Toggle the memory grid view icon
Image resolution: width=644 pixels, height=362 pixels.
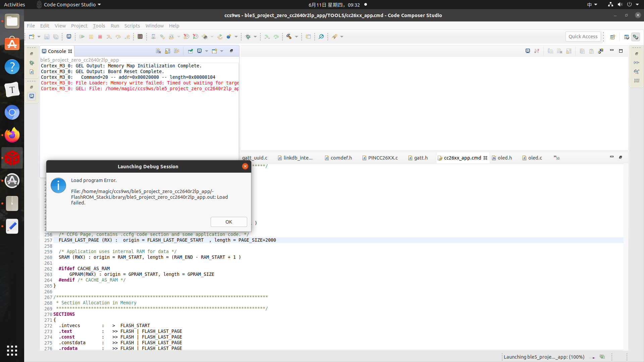[140, 37]
